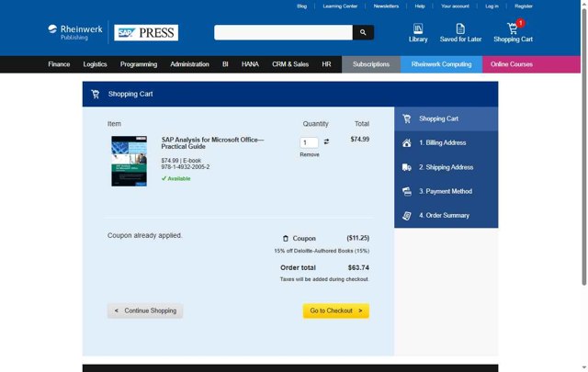Go to 3. Payment Method step

point(446,191)
